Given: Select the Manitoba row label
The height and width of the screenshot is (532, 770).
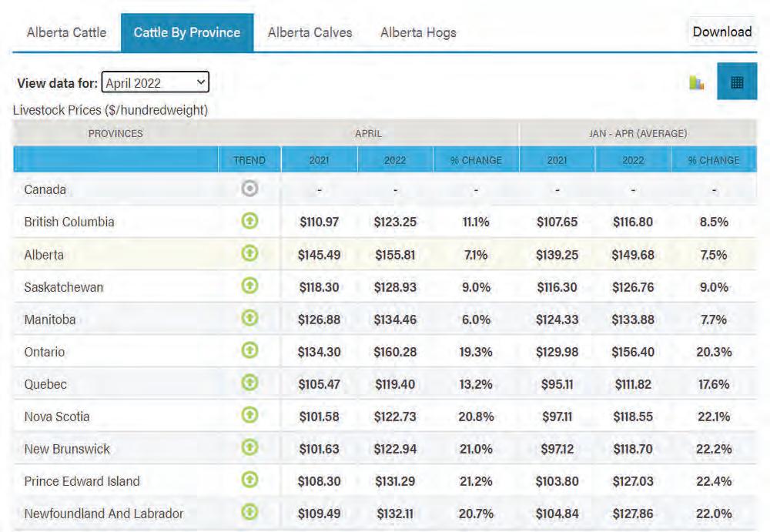Looking at the screenshot, I should click(x=49, y=320).
